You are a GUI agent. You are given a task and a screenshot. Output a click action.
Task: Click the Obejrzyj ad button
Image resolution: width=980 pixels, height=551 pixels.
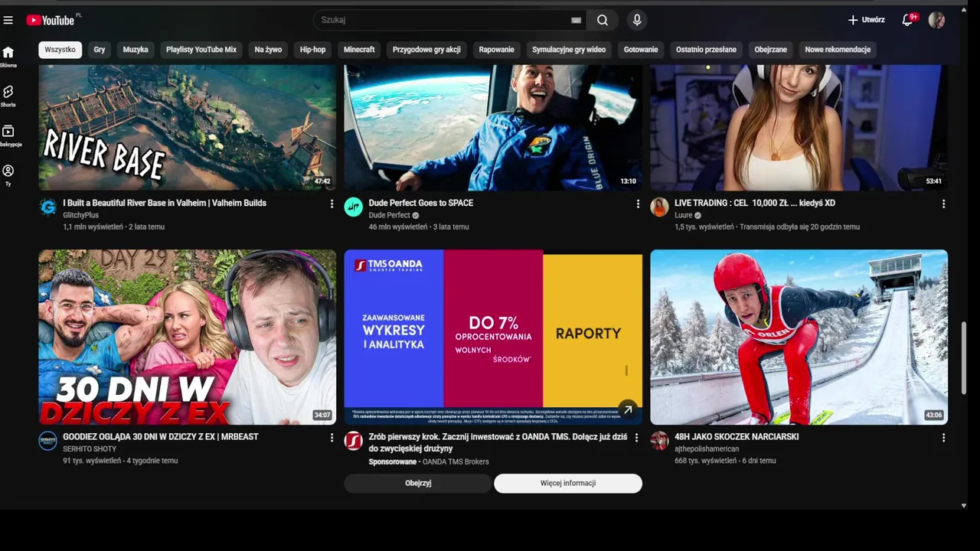(418, 483)
